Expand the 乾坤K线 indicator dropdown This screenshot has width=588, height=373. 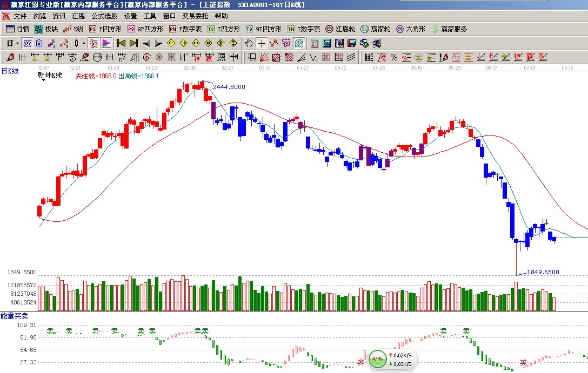[x=43, y=81]
